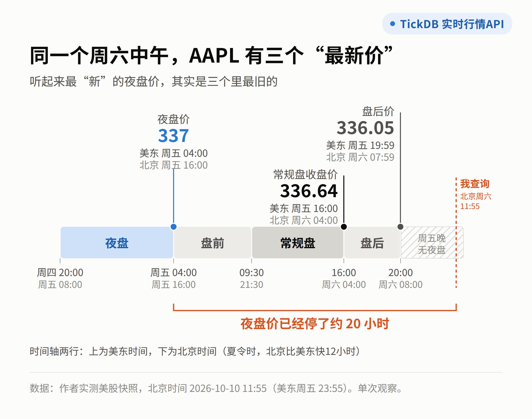Click the 北京周六 11:55 query time
Image resolution: width=532 pixels, height=419 pixels.
click(476, 201)
